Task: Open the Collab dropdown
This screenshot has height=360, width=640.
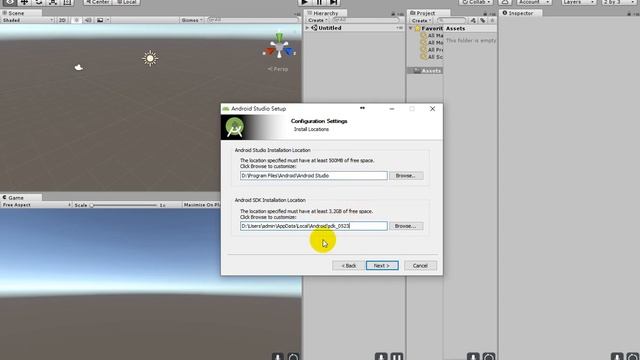Action: [x=476, y=2]
